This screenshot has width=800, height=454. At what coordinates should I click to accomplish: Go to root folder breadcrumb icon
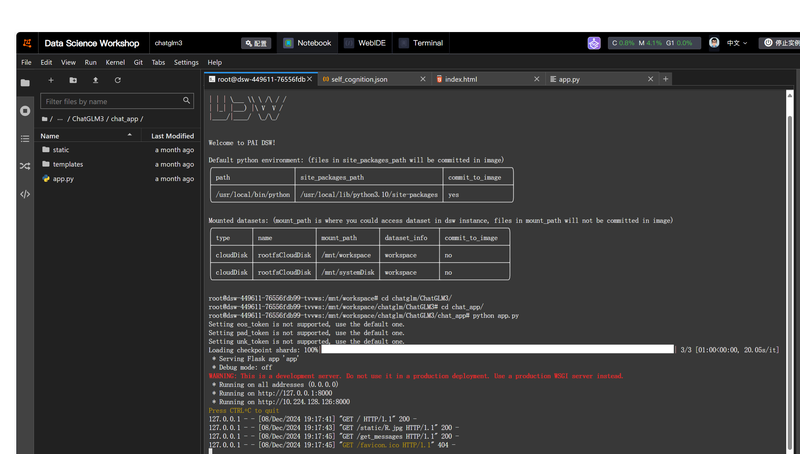tap(44, 119)
